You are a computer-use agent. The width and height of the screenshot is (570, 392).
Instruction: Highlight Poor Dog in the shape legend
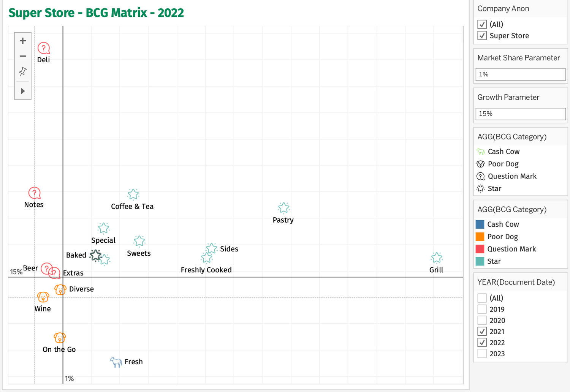[503, 164]
